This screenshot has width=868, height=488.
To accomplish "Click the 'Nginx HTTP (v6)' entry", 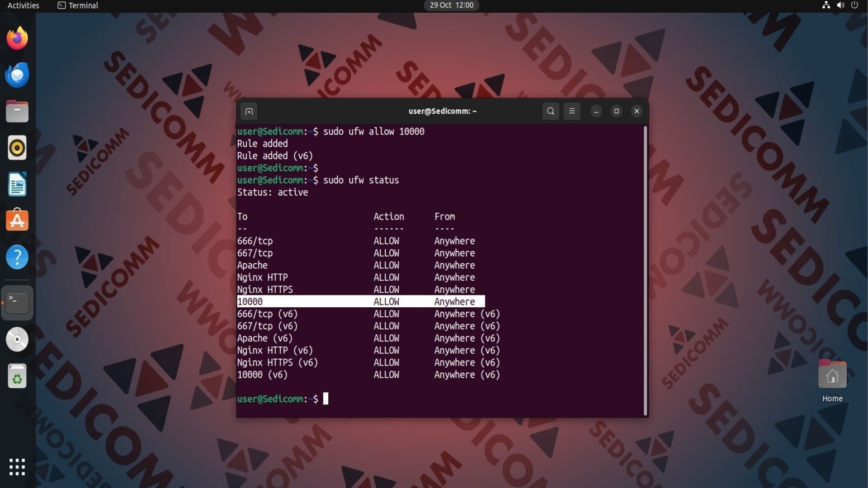I will coord(275,351).
